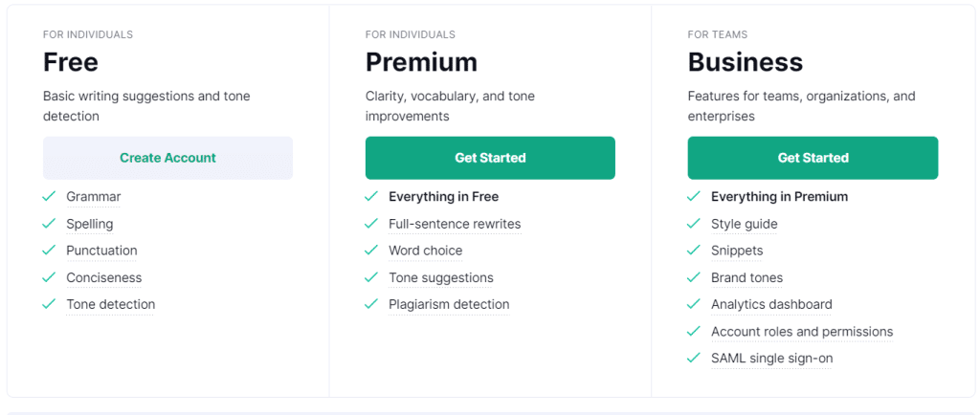Click the Plagiarism detection link
Screen dimensions: 980x415
[x=449, y=305]
